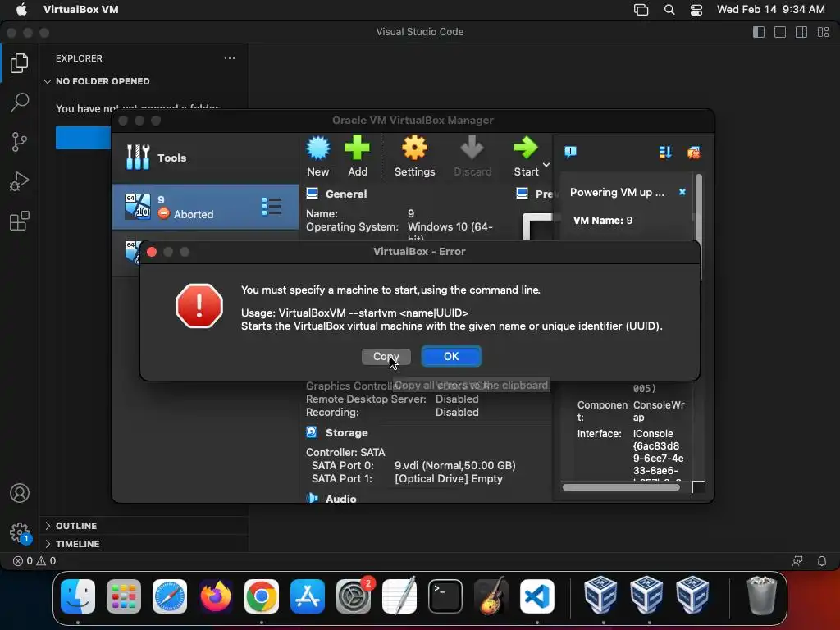
Task: Open Launchpad from the dock
Action: [124, 596]
